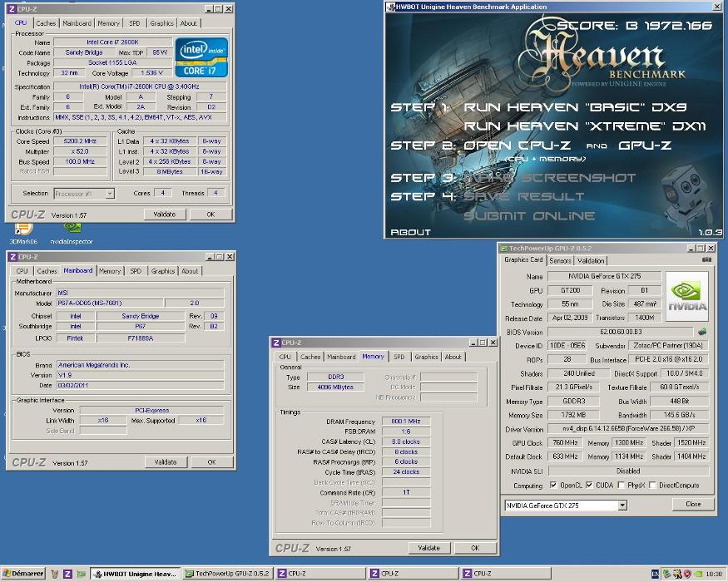The image size is (728, 582).
Task: Open the CPU tab in the Memory CPU-Z window
Action: [x=285, y=357]
